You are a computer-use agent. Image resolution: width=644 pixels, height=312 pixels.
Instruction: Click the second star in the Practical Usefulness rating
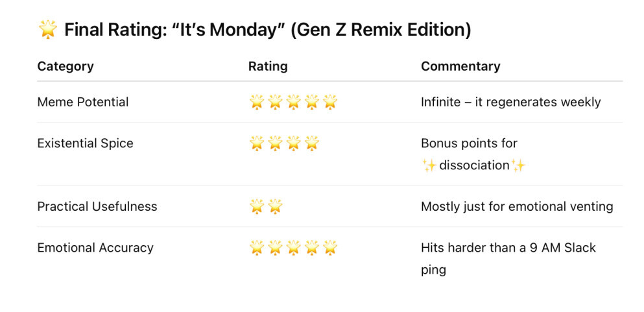point(275,206)
